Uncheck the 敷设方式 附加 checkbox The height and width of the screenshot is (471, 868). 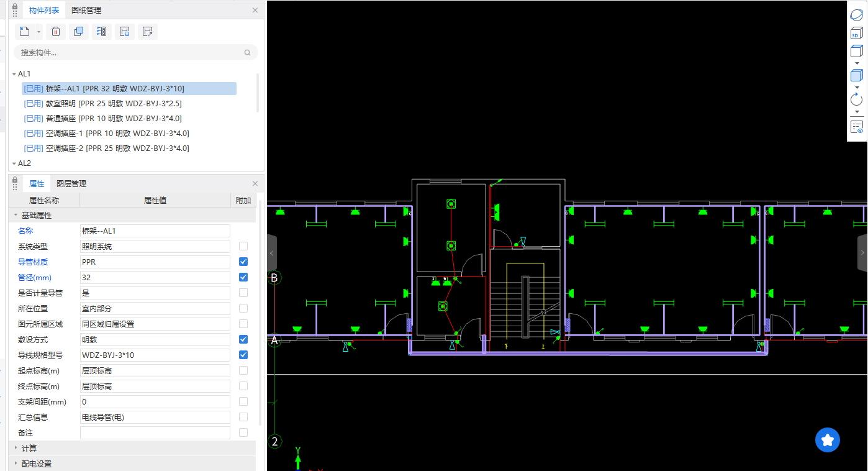click(243, 339)
